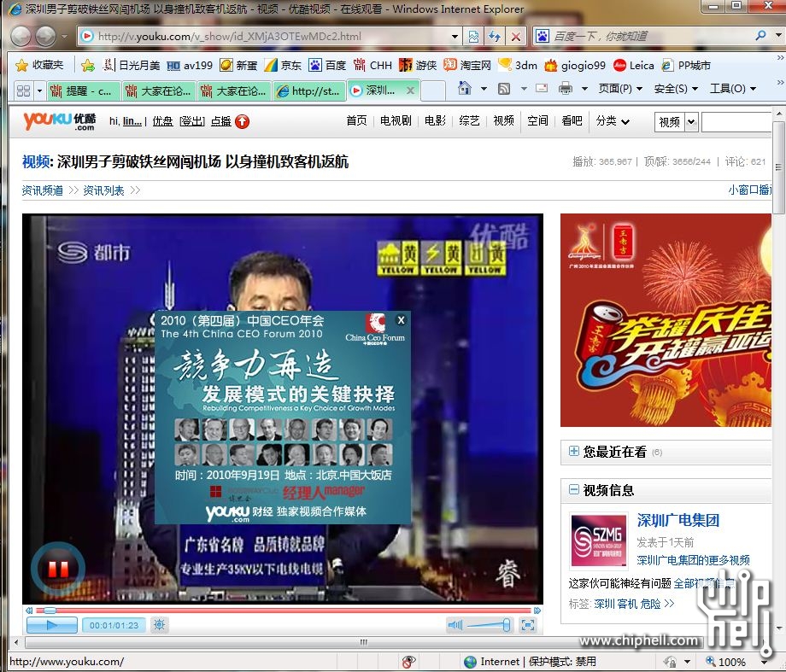This screenshot has height=672, width=786.
Task: Refresh the page using the refresh icon
Action: (495, 37)
